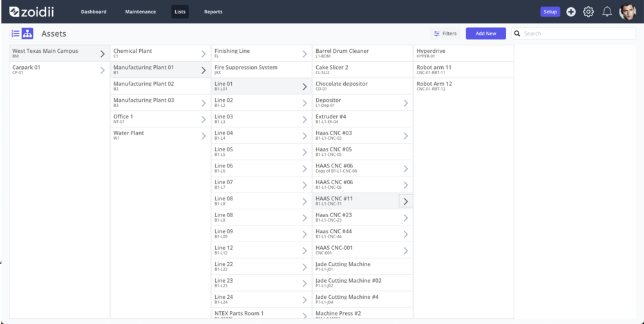The width and height of the screenshot is (644, 324).
Task: Go to the Reports tab
Action: (213, 12)
